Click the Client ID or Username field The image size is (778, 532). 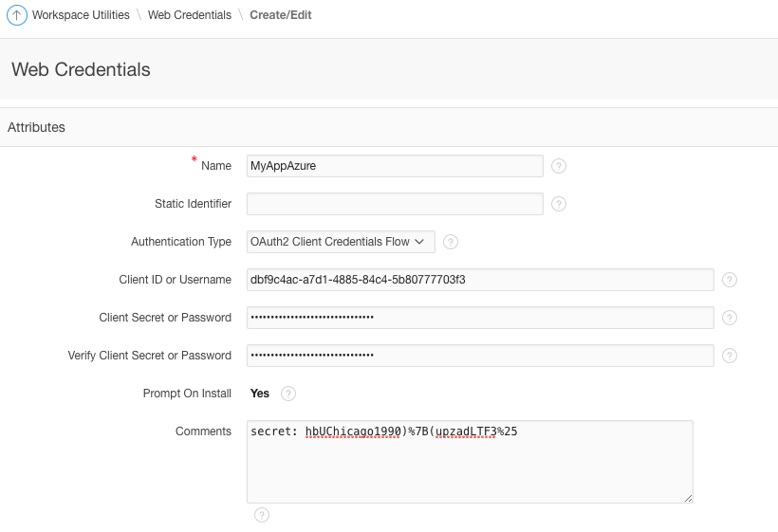point(480,280)
